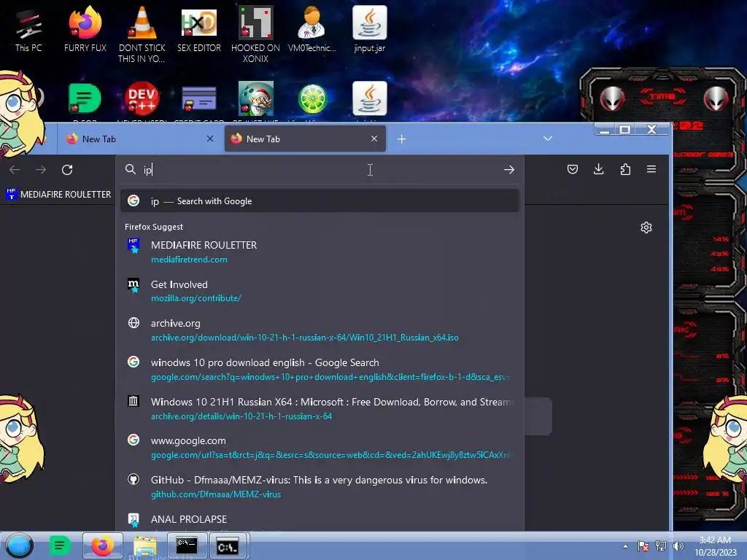Click right alien head on Alienware gadget
Image resolution: width=747 pixels, height=560 pixels.
(x=716, y=98)
